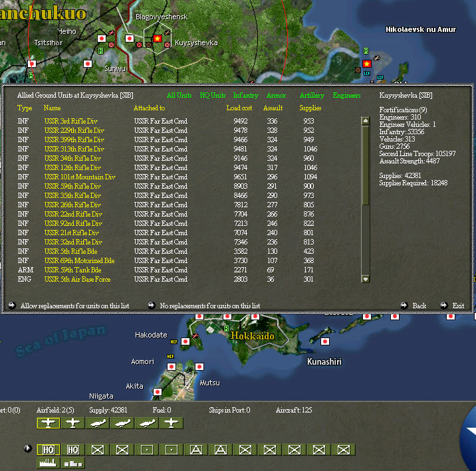The height and width of the screenshot is (471, 476).
Task: Click the Soviet star base near Nikolaevsk
Action: pos(367,64)
